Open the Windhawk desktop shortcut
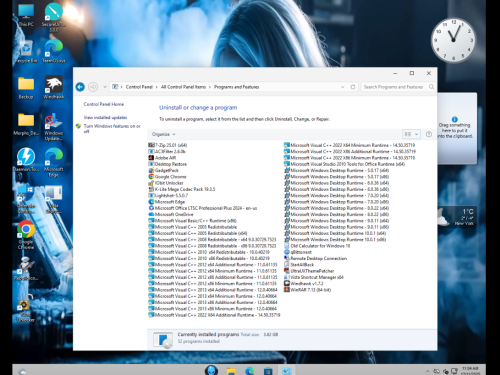The image size is (500, 375). coord(54,87)
